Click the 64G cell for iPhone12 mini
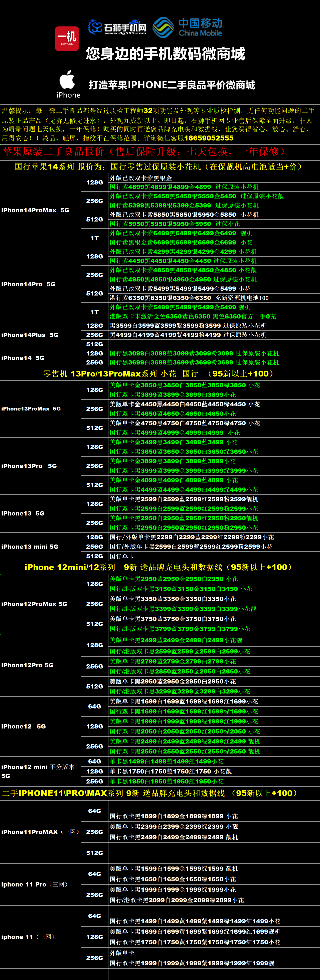Screen dimensions: 320x980 click(x=94, y=761)
